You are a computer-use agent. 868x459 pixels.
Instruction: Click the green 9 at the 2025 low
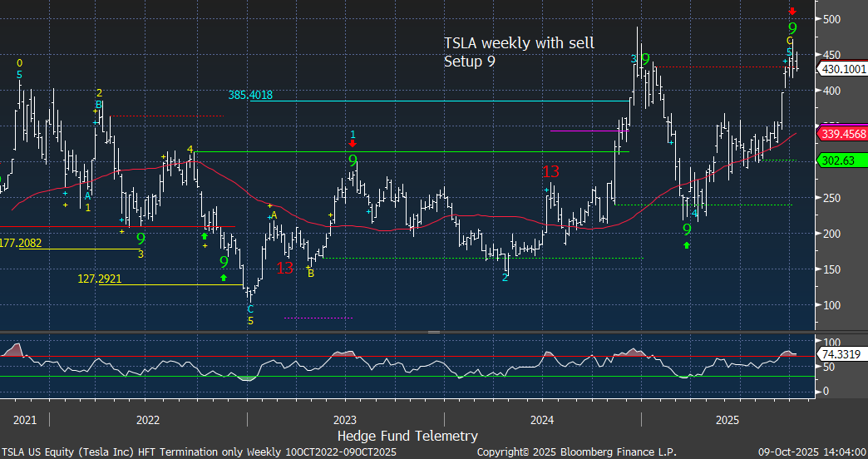click(x=687, y=229)
